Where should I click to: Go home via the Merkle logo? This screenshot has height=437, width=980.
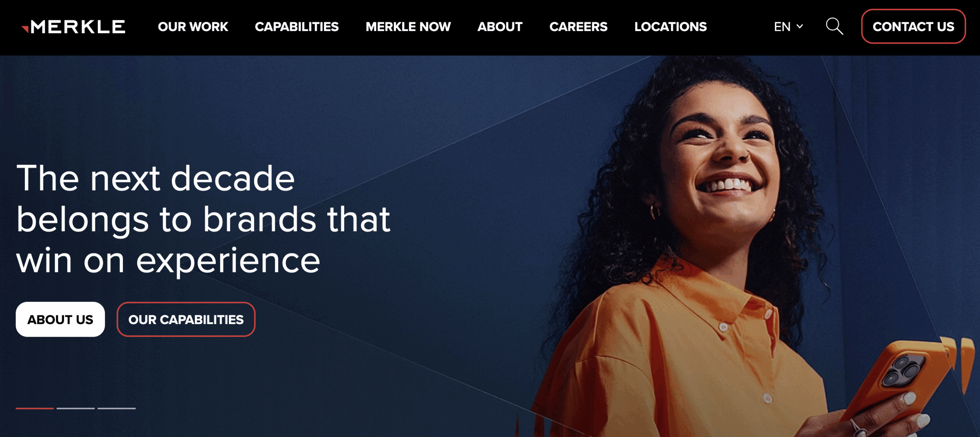coord(73,27)
